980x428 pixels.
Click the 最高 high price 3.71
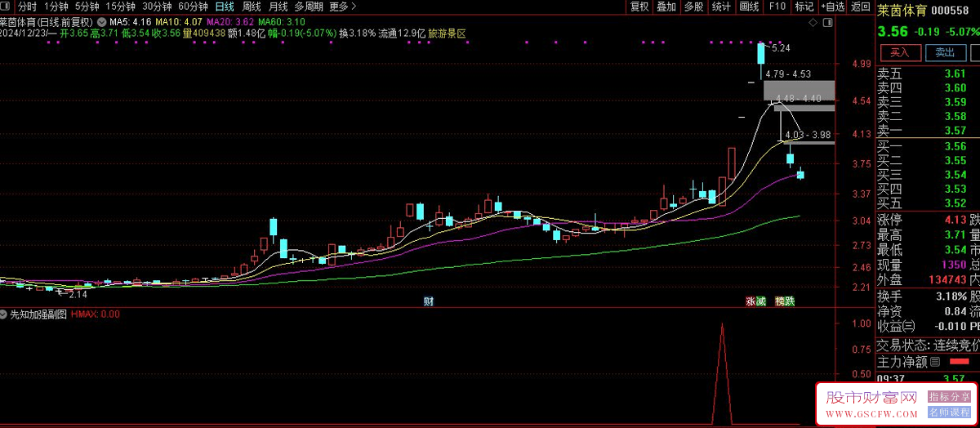[955, 235]
